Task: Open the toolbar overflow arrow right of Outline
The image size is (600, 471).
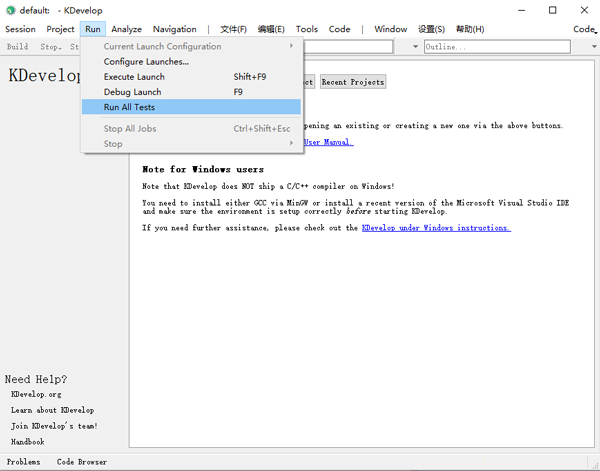Action: [x=594, y=47]
